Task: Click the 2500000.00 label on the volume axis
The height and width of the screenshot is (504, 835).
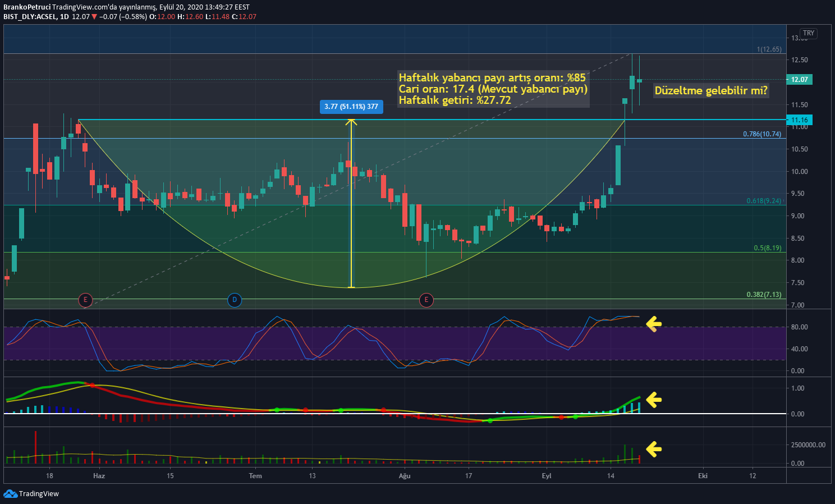Action: (x=808, y=445)
